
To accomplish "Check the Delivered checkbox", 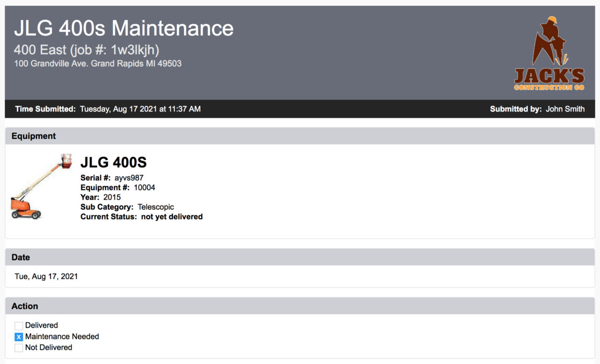I will [x=19, y=326].
